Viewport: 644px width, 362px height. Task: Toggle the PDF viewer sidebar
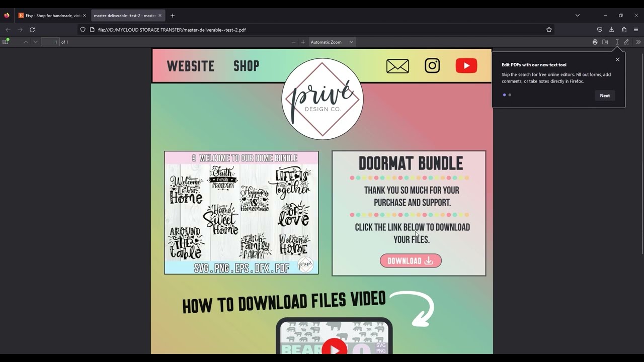(6, 42)
